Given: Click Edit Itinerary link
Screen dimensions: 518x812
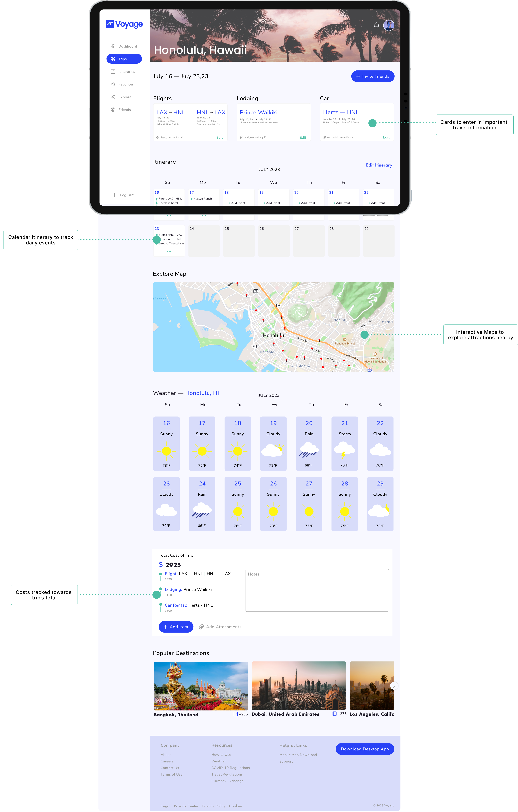Looking at the screenshot, I should point(379,165).
